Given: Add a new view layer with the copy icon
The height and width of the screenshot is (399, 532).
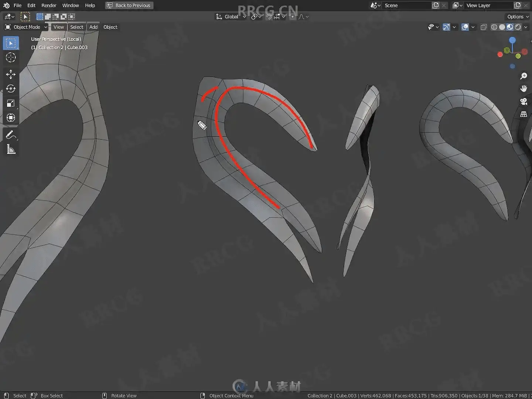Looking at the screenshot, I should (517, 6).
